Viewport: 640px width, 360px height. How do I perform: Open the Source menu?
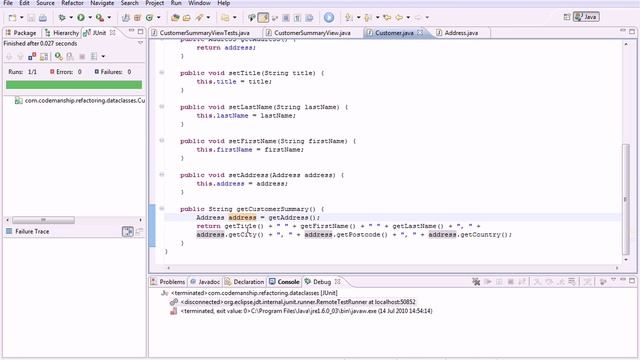[45, 3]
